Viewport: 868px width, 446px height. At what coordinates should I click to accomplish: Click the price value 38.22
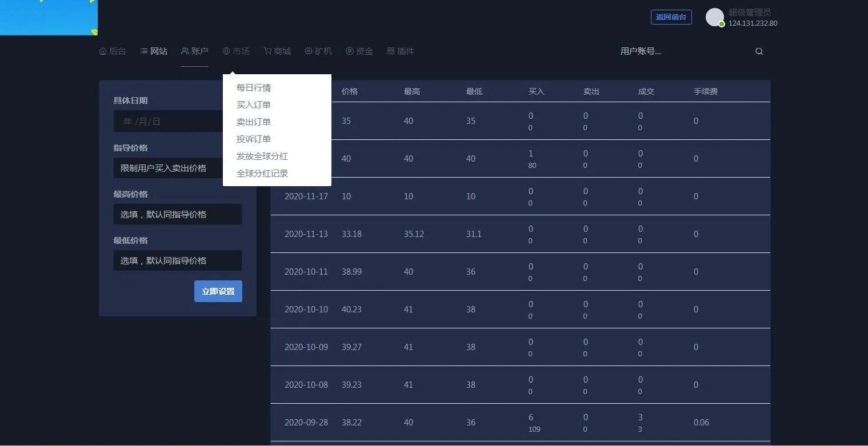(x=351, y=423)
